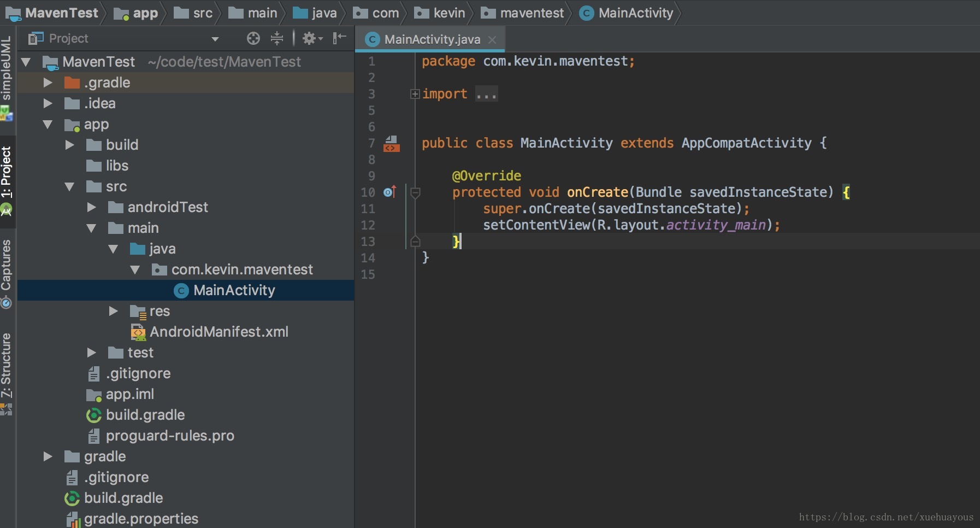Click MainActivity breadcrumb item
The height and width of the screenshot is (528, 980).
(627, 13)
